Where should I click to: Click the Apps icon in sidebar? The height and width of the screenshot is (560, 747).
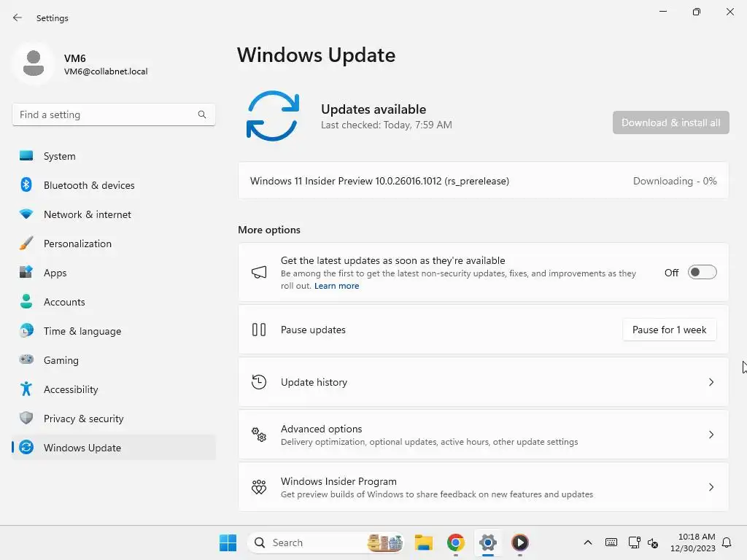click(26, 273)
